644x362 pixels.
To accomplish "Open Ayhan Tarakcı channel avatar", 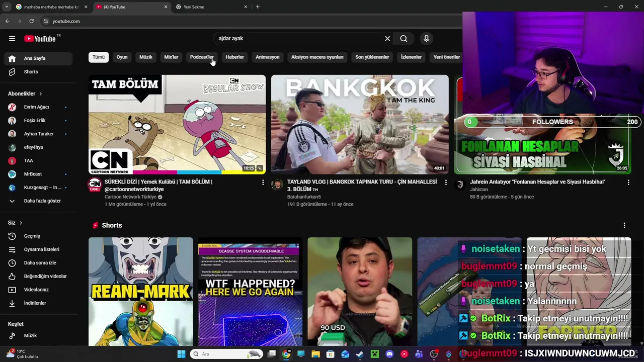I will [12, 134].
